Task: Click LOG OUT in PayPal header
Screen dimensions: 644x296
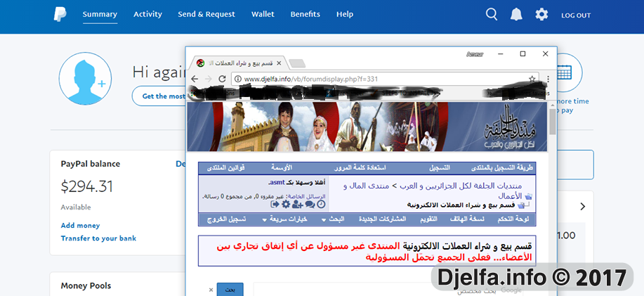Action: pos(576,15)
